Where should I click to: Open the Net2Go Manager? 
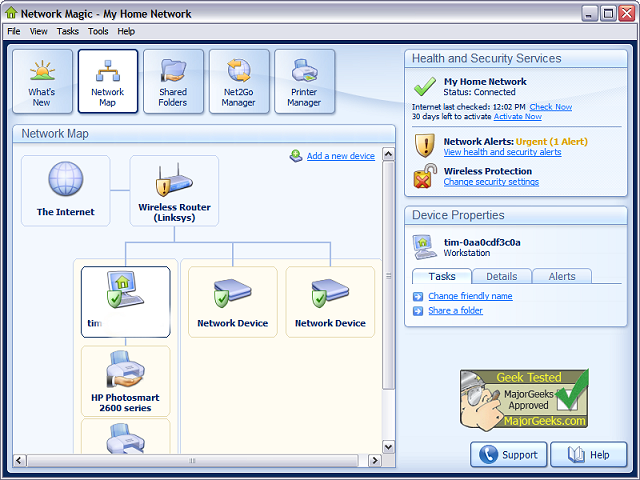(239, 81)
